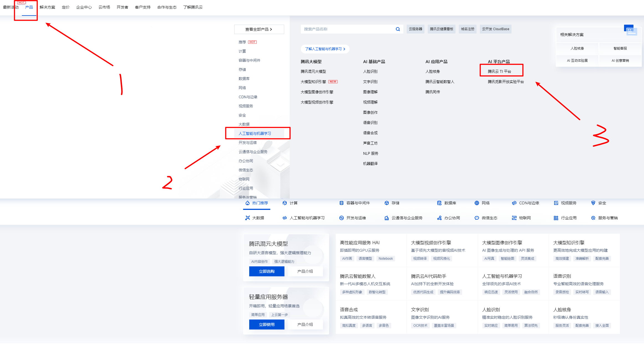The image size is (644, 345).
Task: Click the 微信生态 WeChat ecosystem icon
Action: [477, 218]
